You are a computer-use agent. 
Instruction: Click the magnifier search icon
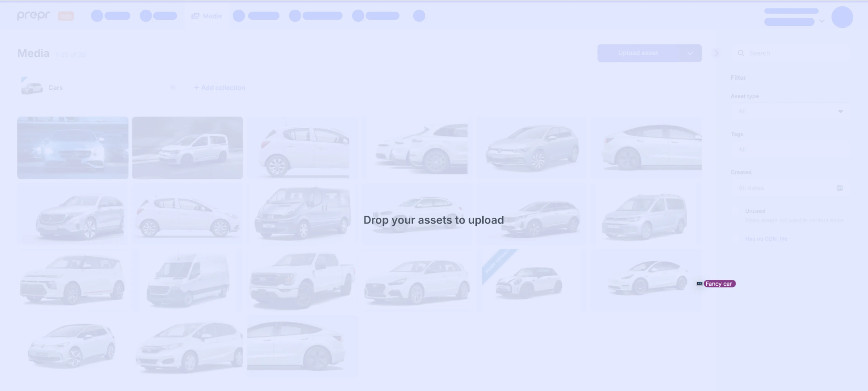click(741, 53)
